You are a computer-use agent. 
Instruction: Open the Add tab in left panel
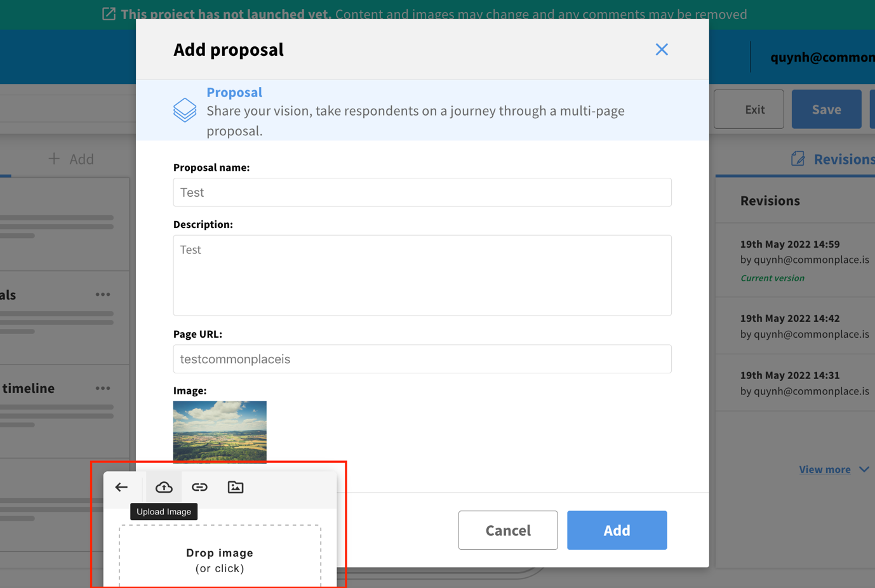tap(71, 159)
